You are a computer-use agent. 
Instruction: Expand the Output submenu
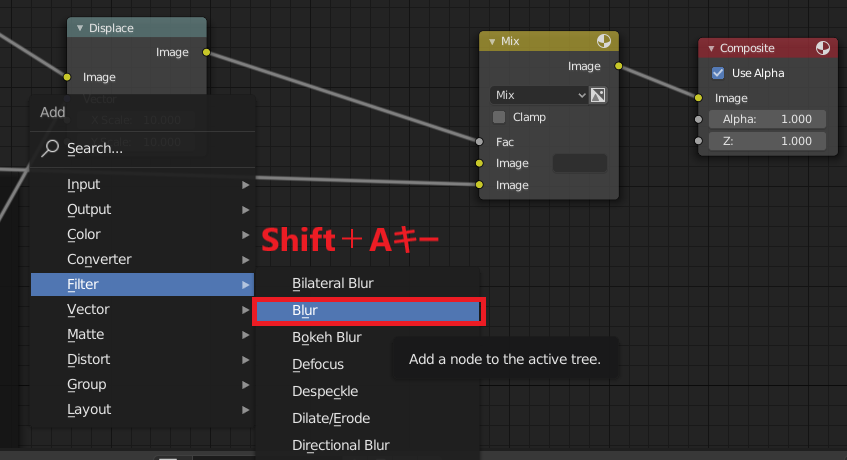click(x=143, y=209)
